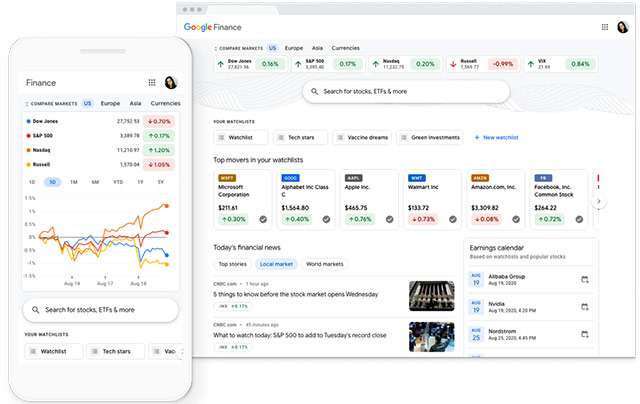Open Dow Jones index chip in desktop
The height and width of the screenshot is (404, 640).
coord(250,64)
